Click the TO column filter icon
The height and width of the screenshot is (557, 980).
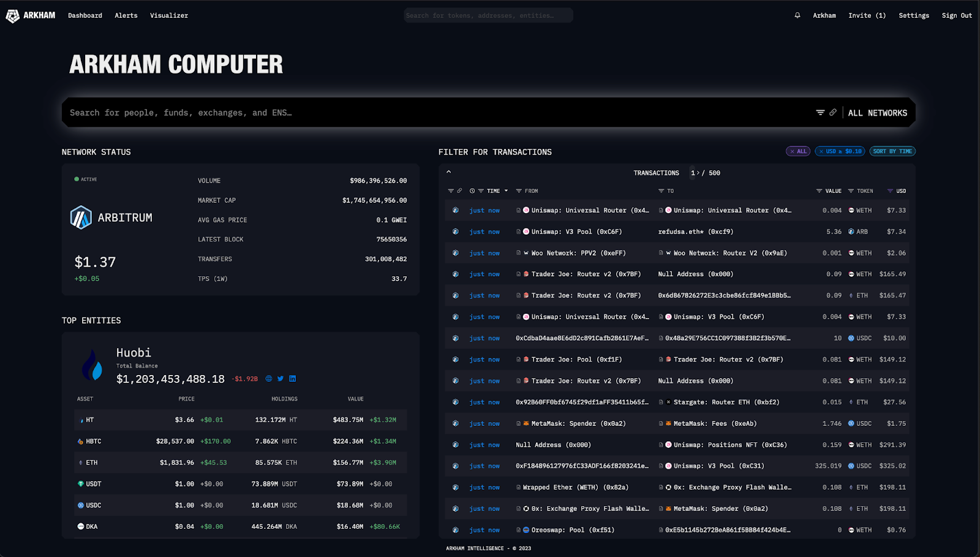(x=661, y=191)
